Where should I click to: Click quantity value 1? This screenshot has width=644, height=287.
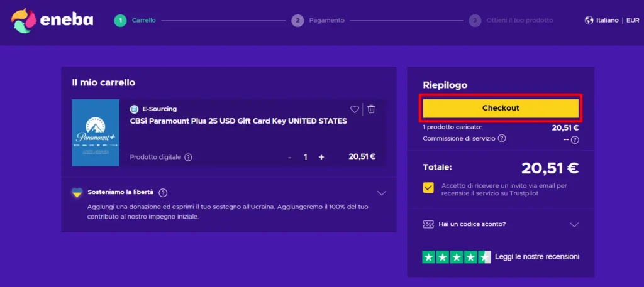click(306, 158)
